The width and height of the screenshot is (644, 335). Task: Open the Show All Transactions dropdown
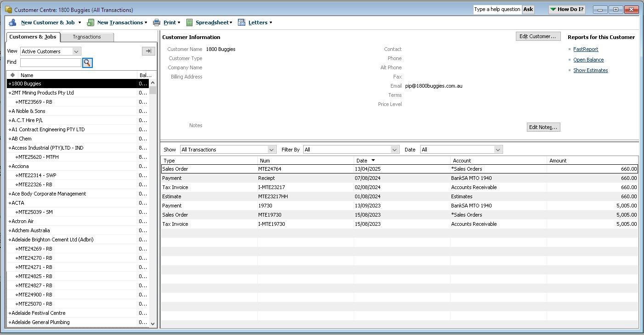(x=271, y=150)
